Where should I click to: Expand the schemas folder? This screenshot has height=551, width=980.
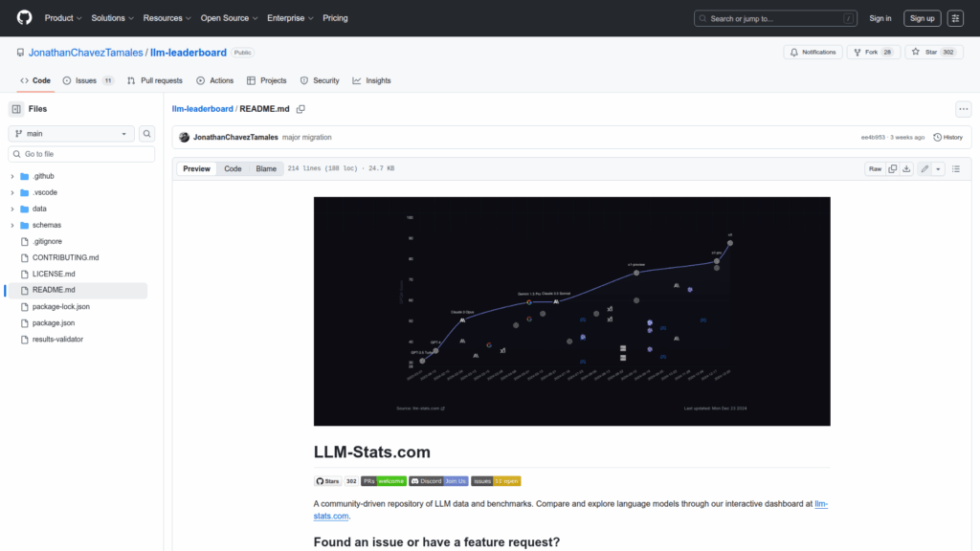tap(12, 225)
